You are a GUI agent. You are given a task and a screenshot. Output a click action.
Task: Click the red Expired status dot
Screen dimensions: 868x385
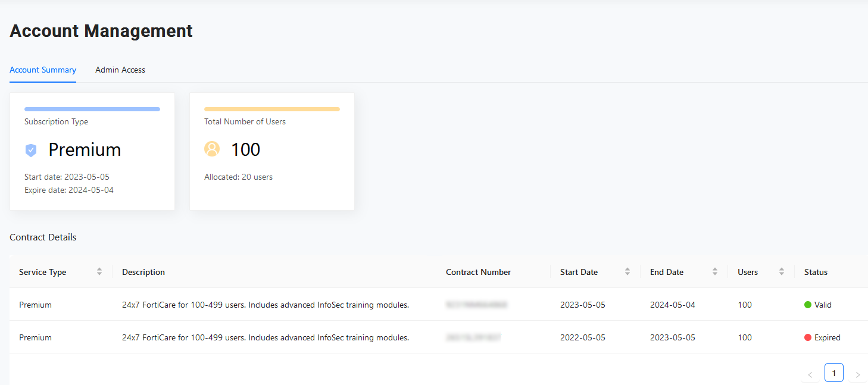coord(808,337)
